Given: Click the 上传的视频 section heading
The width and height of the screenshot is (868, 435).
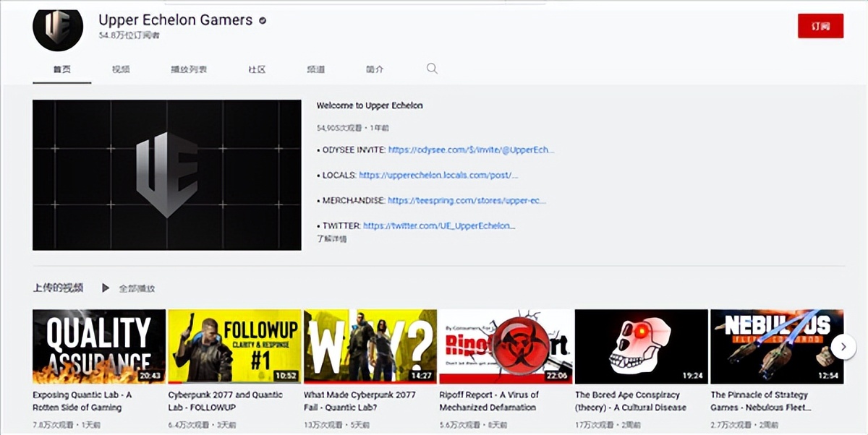Looking at the screenshot, I should tap(58, 288).
